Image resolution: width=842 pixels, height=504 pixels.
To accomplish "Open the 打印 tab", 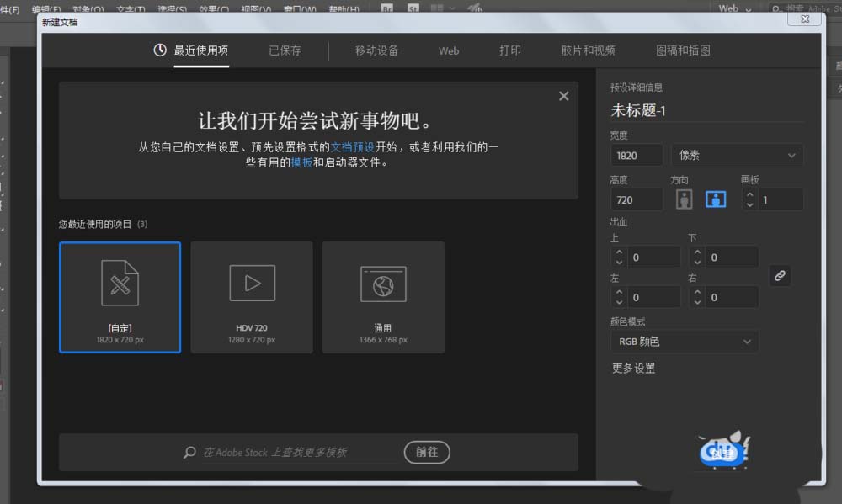I will [x=510, y=50].
